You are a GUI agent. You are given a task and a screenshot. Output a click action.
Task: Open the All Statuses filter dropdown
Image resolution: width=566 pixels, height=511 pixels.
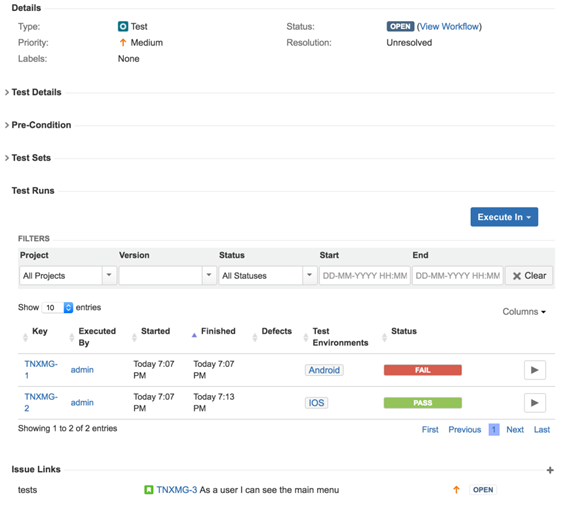point(268,276)
